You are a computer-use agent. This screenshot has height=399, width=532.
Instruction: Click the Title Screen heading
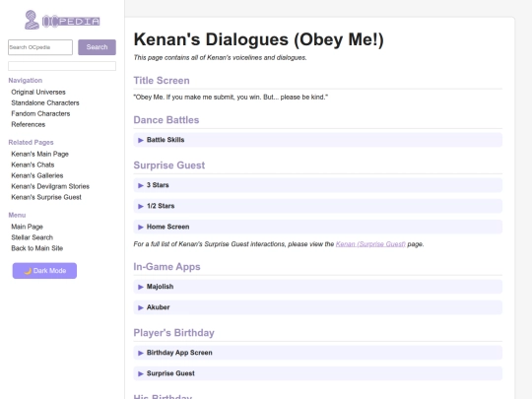tap(162, 81)
